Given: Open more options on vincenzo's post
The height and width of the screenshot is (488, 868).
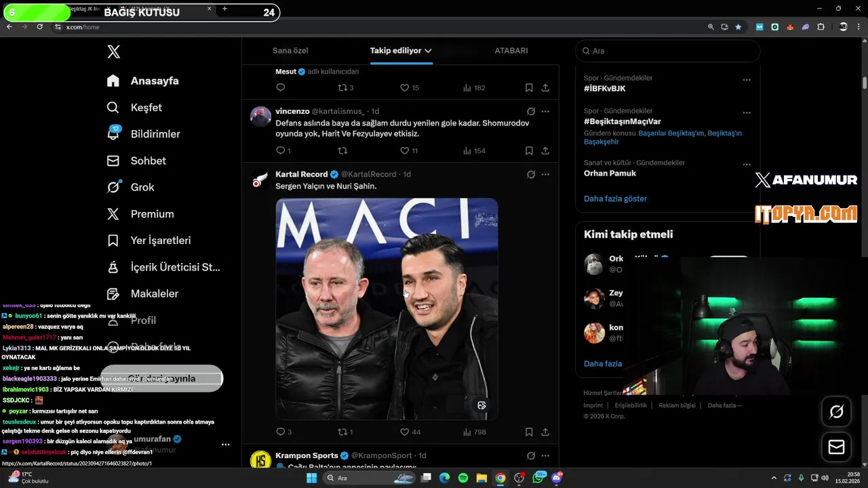Looking at the screenshot, I should [x=545, y=111].
